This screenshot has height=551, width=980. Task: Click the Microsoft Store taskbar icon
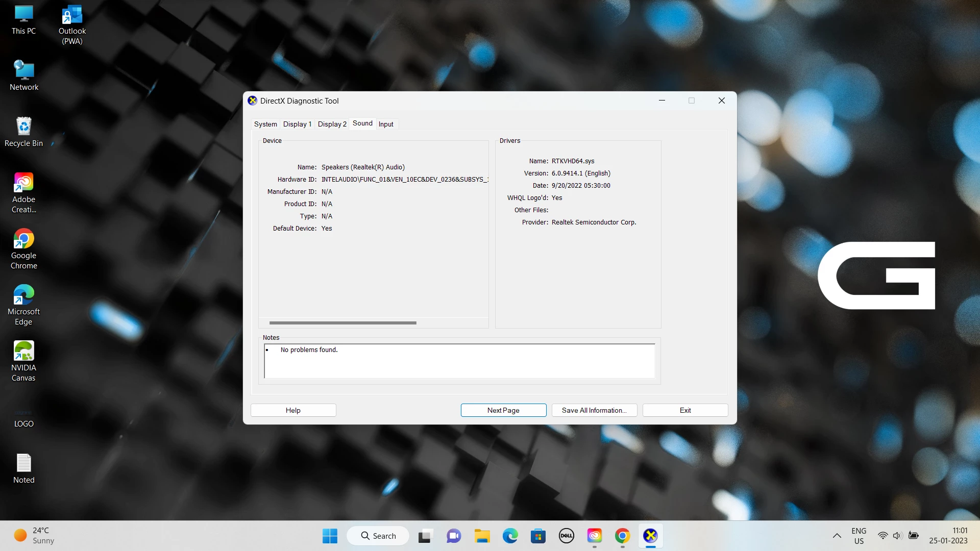pos(538,536)
